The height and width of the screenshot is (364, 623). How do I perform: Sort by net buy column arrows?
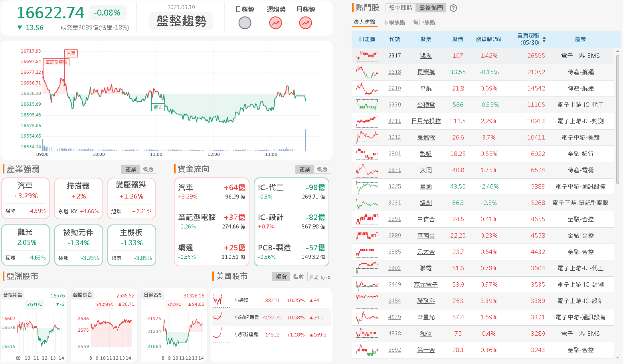point(544,39)
